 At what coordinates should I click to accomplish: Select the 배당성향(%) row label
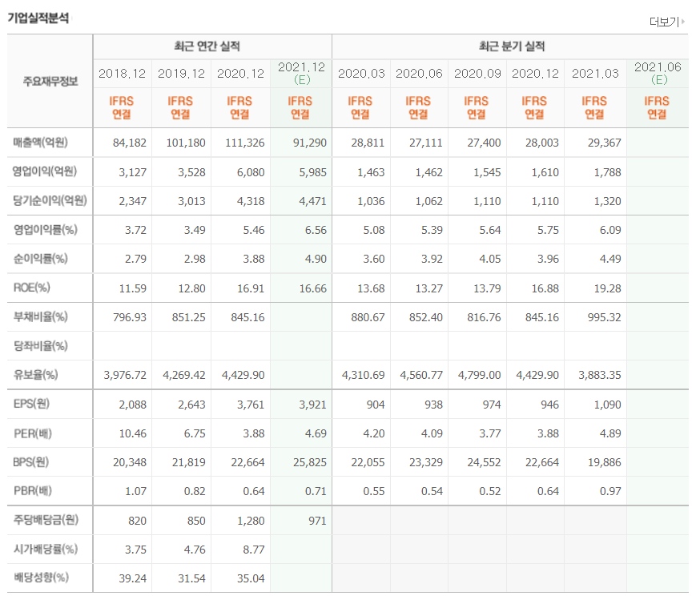tap(41, 578)
